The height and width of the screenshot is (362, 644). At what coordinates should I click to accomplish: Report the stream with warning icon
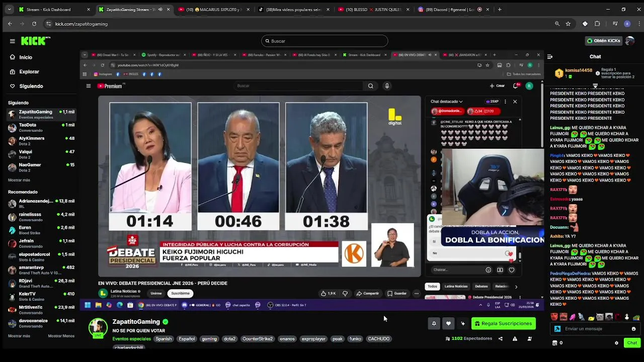pyautogui.click(x=515, y=339)
